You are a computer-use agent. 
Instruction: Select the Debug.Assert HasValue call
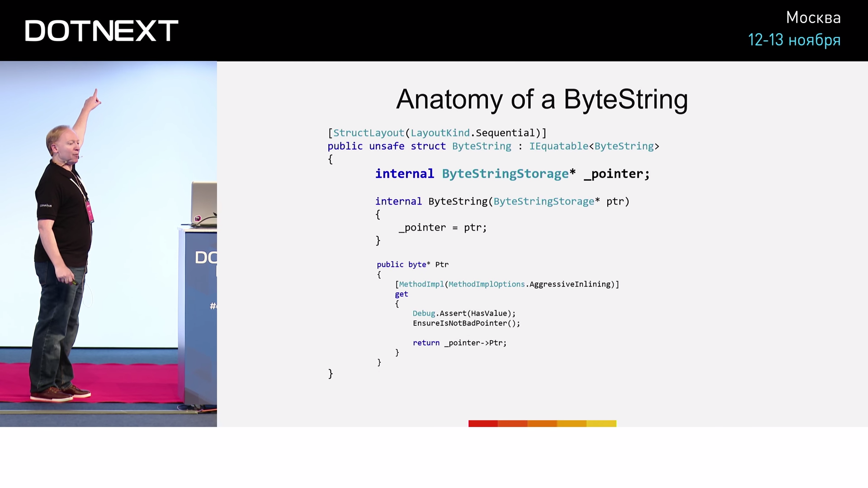tap(464, 313)
